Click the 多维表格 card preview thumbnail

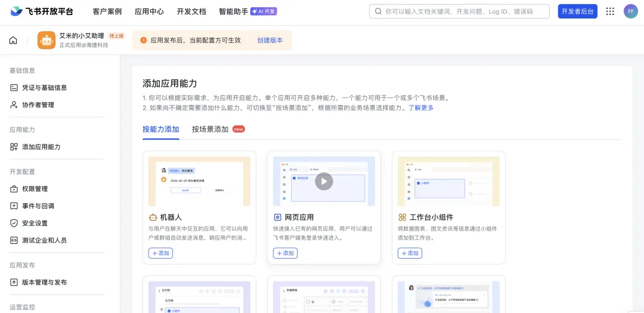324,297
